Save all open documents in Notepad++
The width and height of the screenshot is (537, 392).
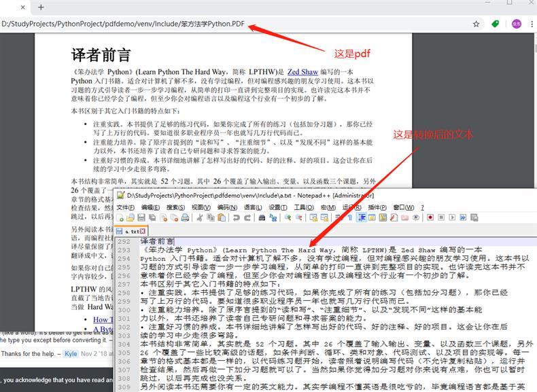point(152,217)
